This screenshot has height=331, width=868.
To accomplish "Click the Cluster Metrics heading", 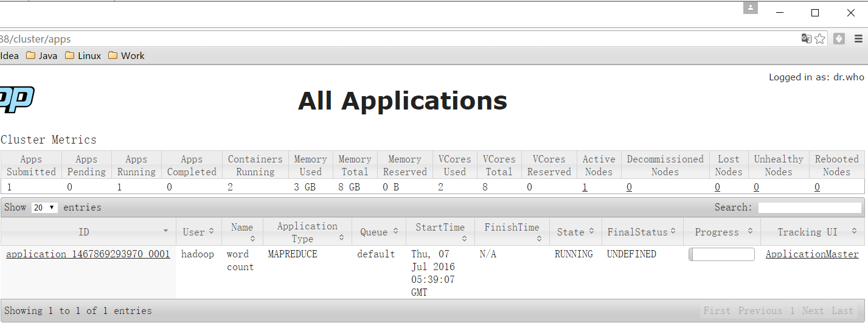I will pyautogui.click(x=49, y=140).
